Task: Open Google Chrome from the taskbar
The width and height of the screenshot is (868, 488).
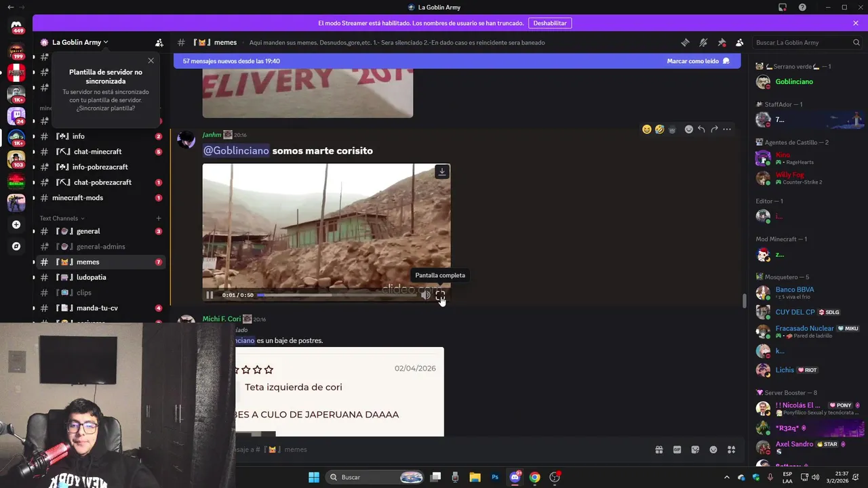Action: tap(534, 477)
